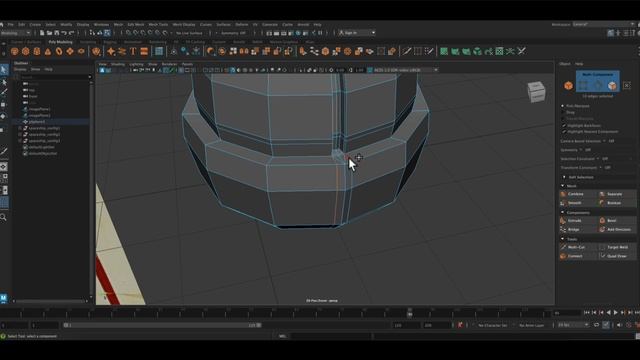Collapse the Tools section
The height and width of the screenshot is (360, 640).
(563, 239)
